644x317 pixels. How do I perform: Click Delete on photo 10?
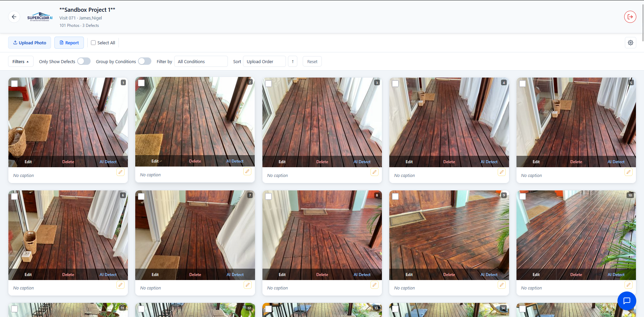click(x=576, y=274)
